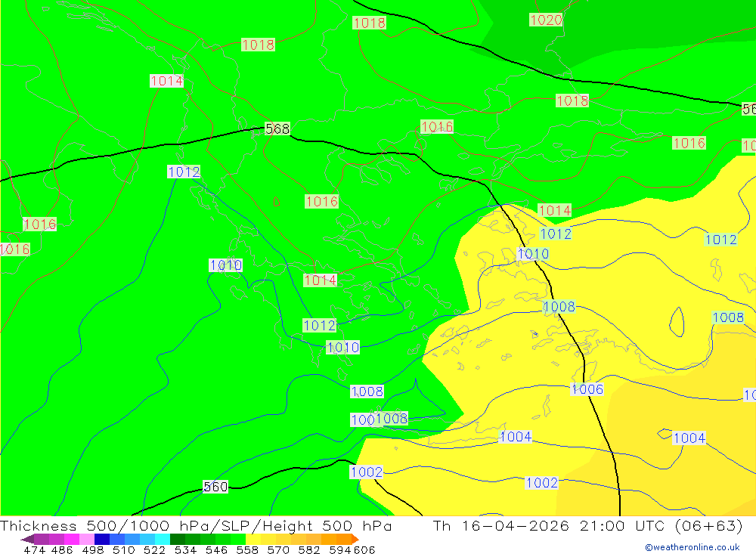Click the 582 legend value
Screen dimensions: 756x554
(308, 549)
